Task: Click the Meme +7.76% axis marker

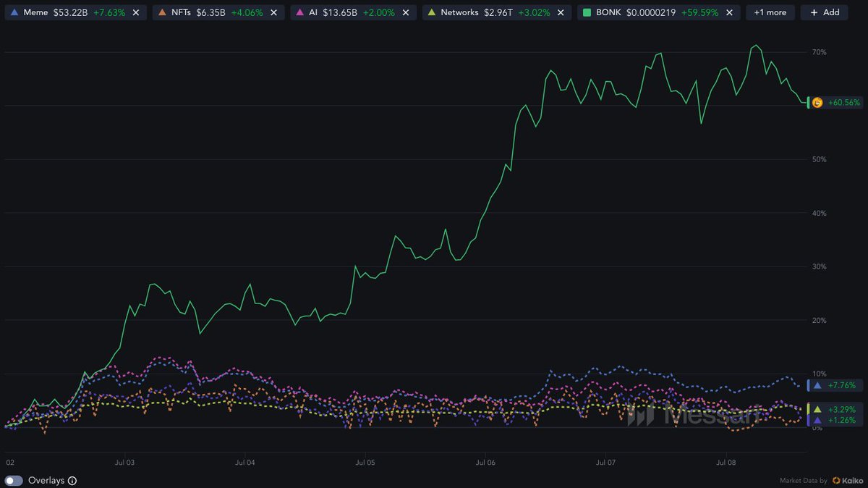Action: click(836, 385)
